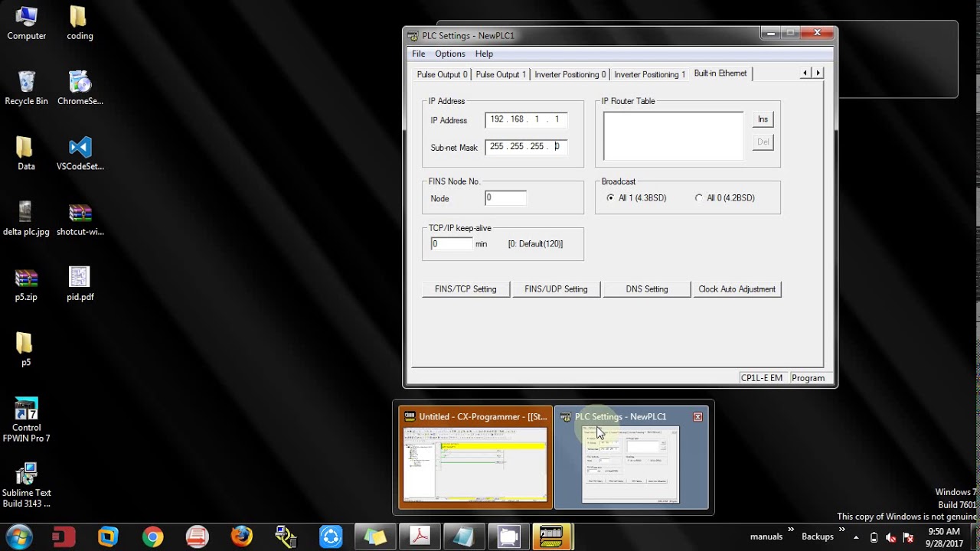Click the CX-Programmer taskbar button
This screenshot has height=551, width=980.
pos(553,537)
